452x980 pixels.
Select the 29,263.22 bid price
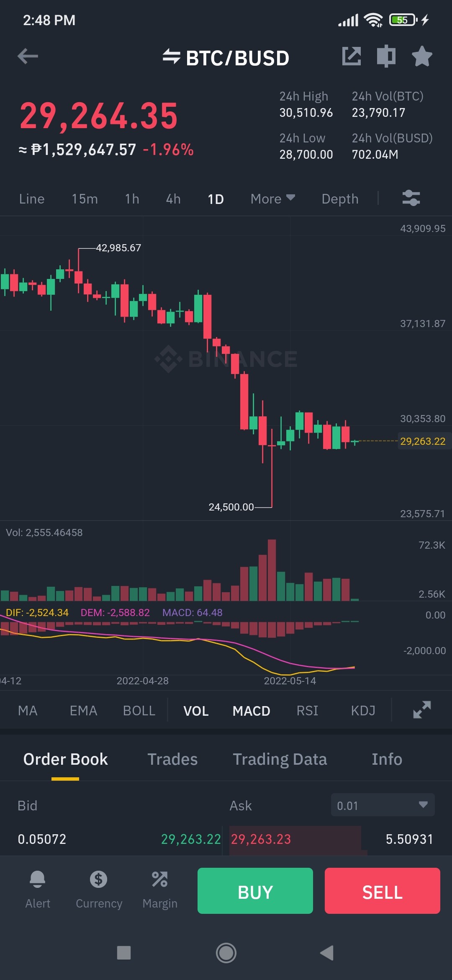point(191,839)
